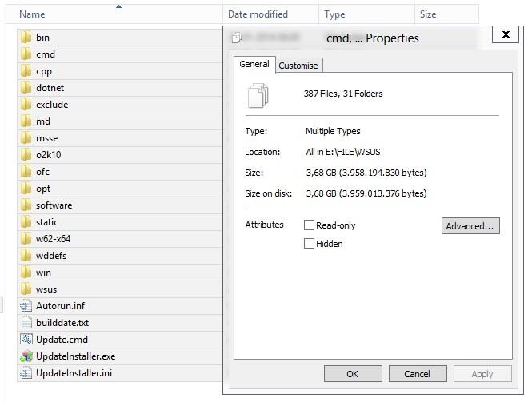Select the win folder icon
Image resolution: width=532 pixels, height=402 pixels.
pyautogui.click(x=26, y=273)
